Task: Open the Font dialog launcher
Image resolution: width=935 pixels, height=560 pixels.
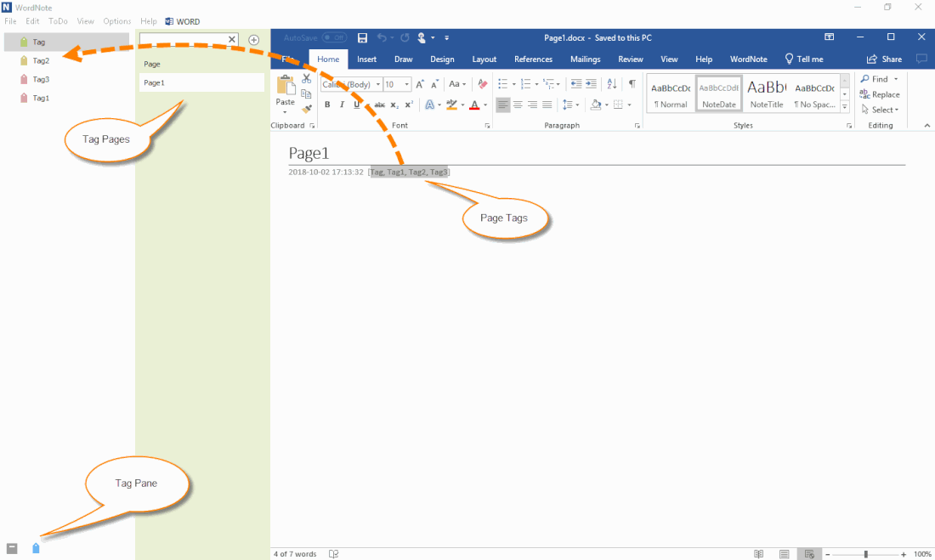Action: [487, 126]
